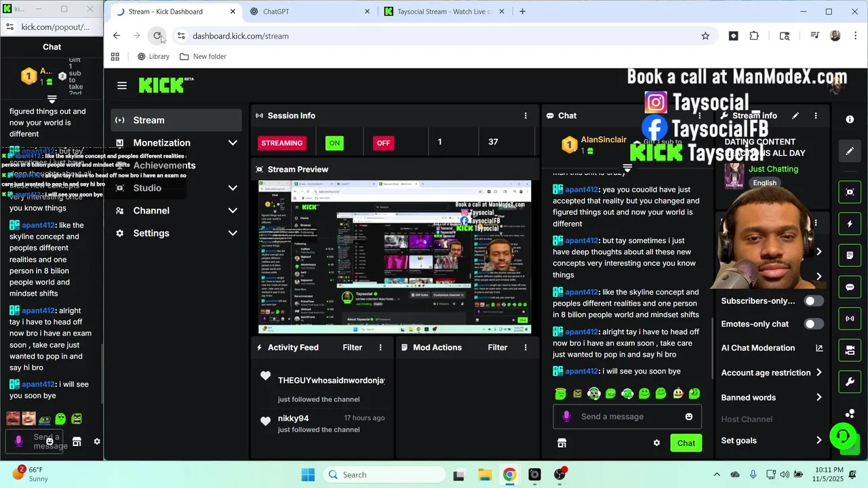Open Activity Feed three-dot menu
The height and width of the screenshot is (488, 868).
380,348
